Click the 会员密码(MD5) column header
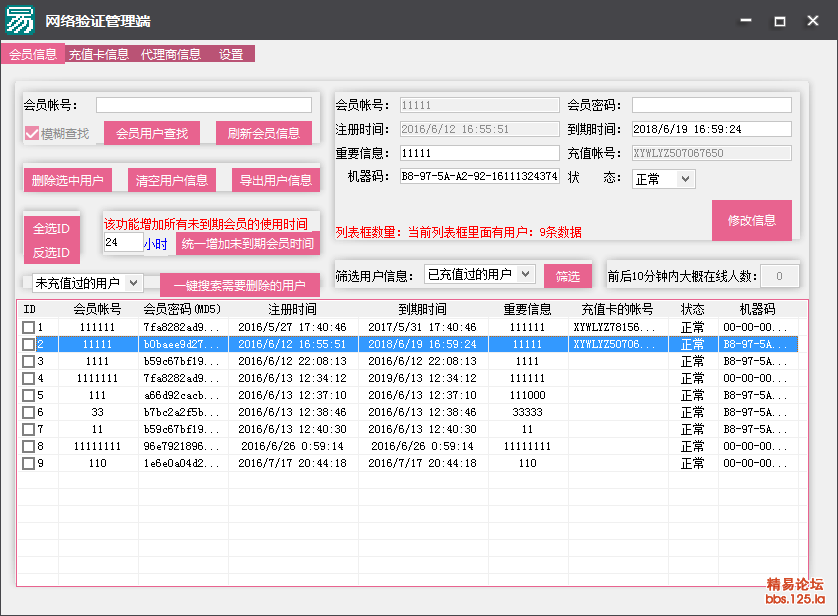The image size is (838, 616). [182, 309]
